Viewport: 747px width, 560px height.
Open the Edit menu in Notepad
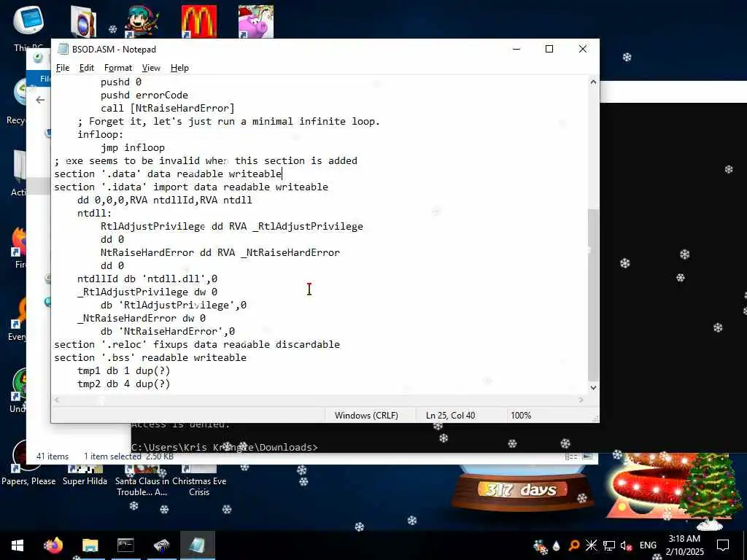[x=86, y=68]
